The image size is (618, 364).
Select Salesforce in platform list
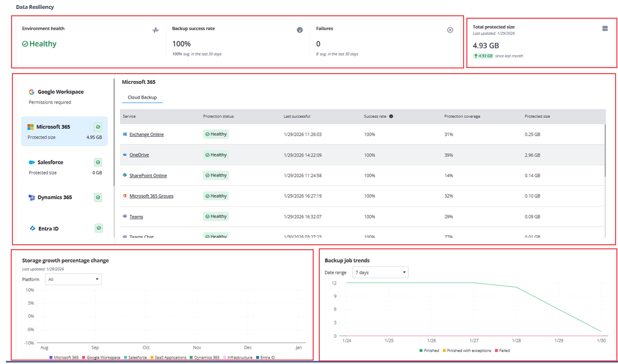pyautogui.click(x=50, y=162)
